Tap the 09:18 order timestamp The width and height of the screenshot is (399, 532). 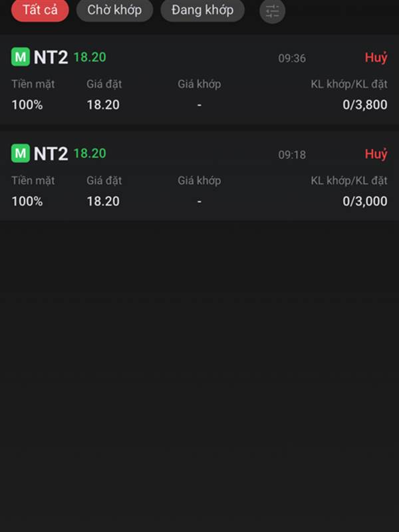[292, 155]
